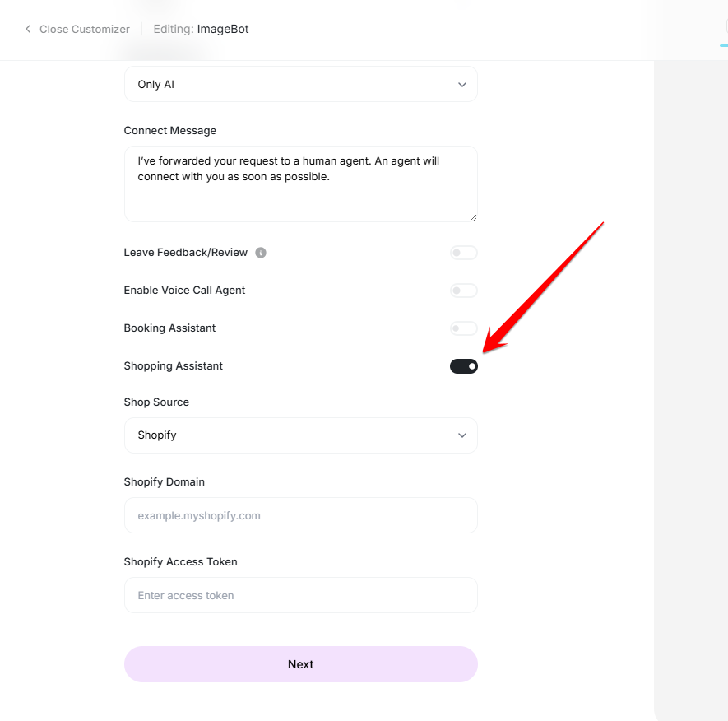Click the Close Customizer link

pyautogui.click(x=84, y=30)
